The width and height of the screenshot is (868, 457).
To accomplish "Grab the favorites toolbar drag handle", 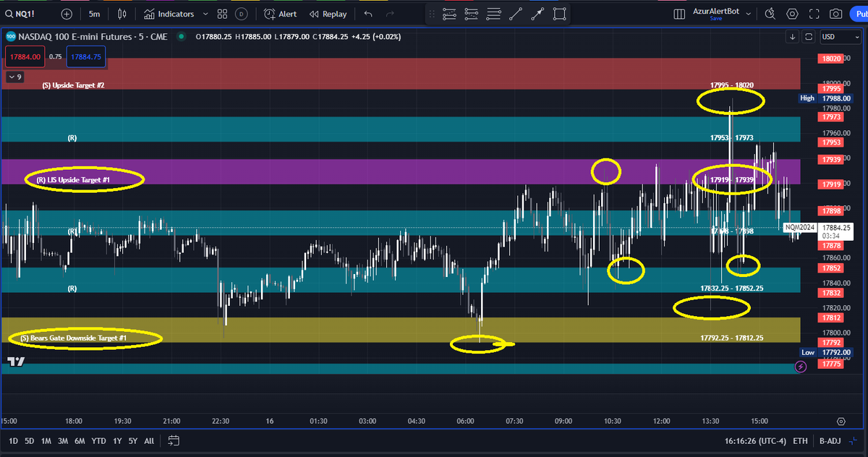I will pyautogui.click(x=432, y=14).
